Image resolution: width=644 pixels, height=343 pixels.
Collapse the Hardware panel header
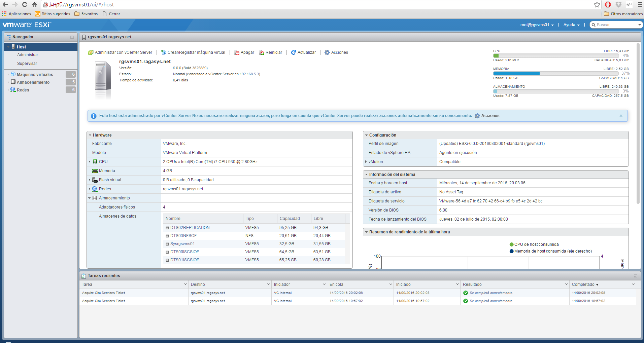tap(90, 135)
